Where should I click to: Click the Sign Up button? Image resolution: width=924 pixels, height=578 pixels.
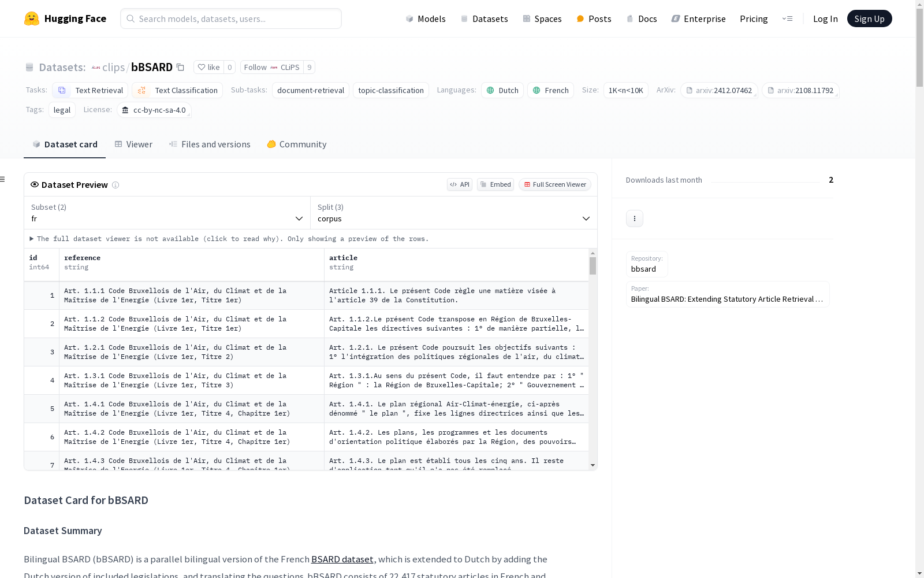click(869, 18)
